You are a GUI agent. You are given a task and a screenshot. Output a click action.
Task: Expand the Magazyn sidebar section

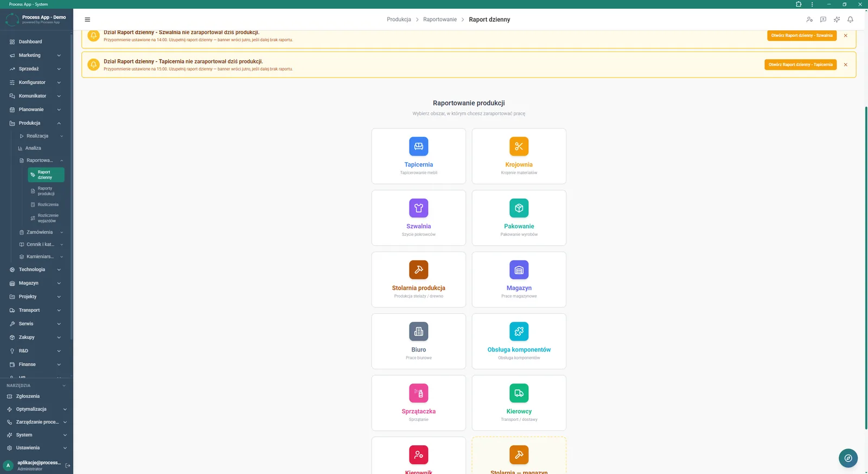coord(36,283)
